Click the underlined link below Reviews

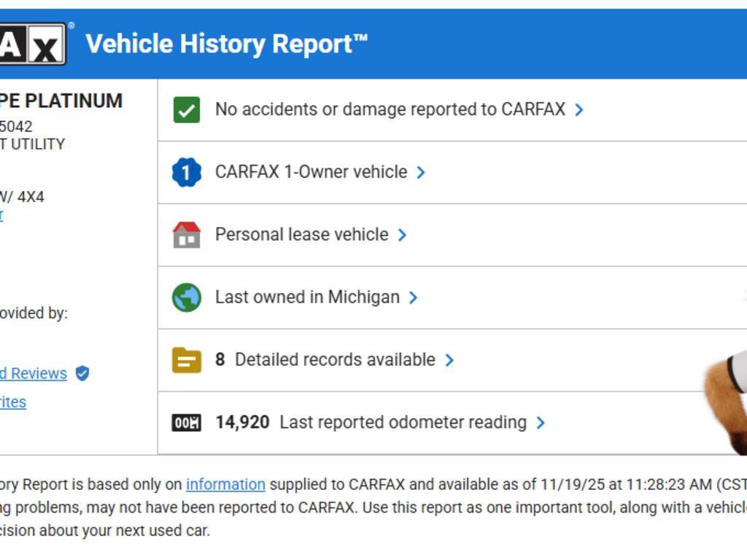click(x=13, y=402)
